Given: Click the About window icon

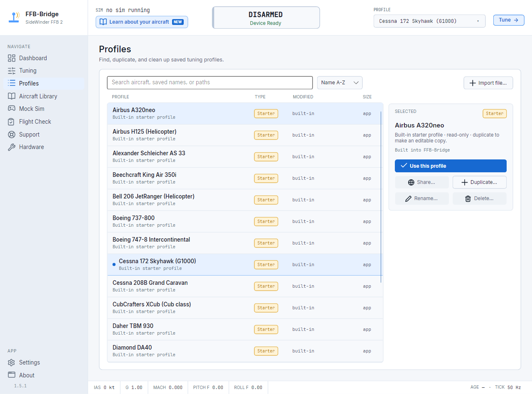Looking at the screenshot, I should coord(12,375).
